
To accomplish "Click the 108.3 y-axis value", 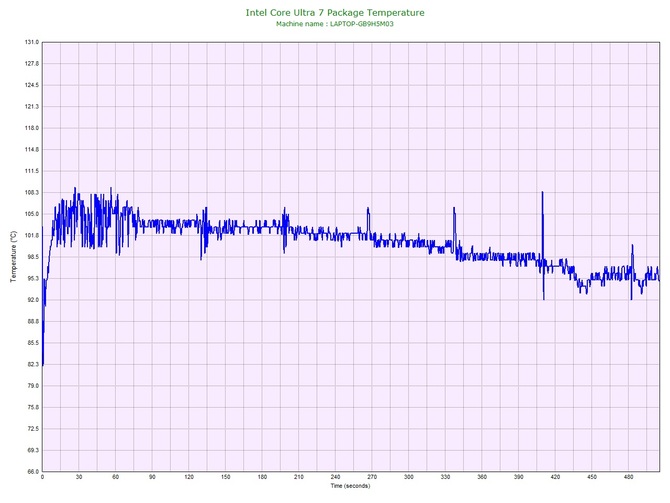I will coord(32,193).
